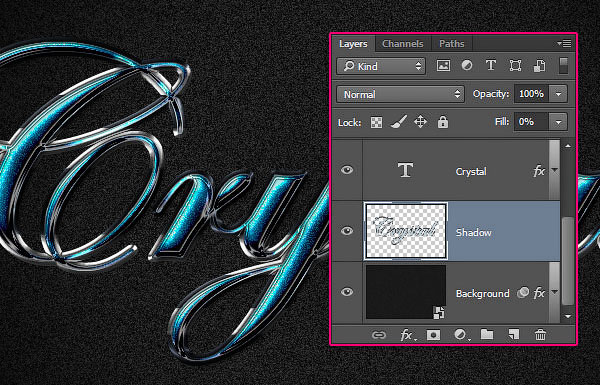Click the Fill label
Image resolution: width=600 pixels, height=385 pixels.
502,122
